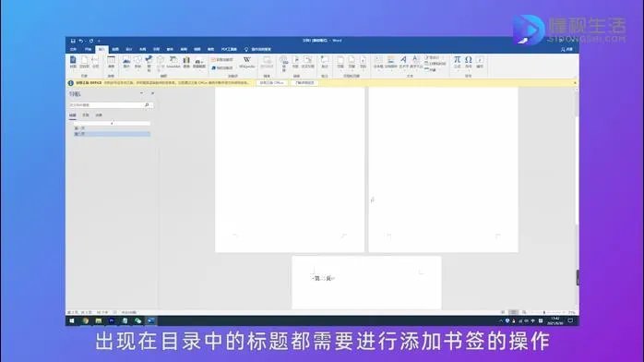Save the document from quick access toolbar
644x362 pixels.
pyautogui.click(x=73, y=41)
